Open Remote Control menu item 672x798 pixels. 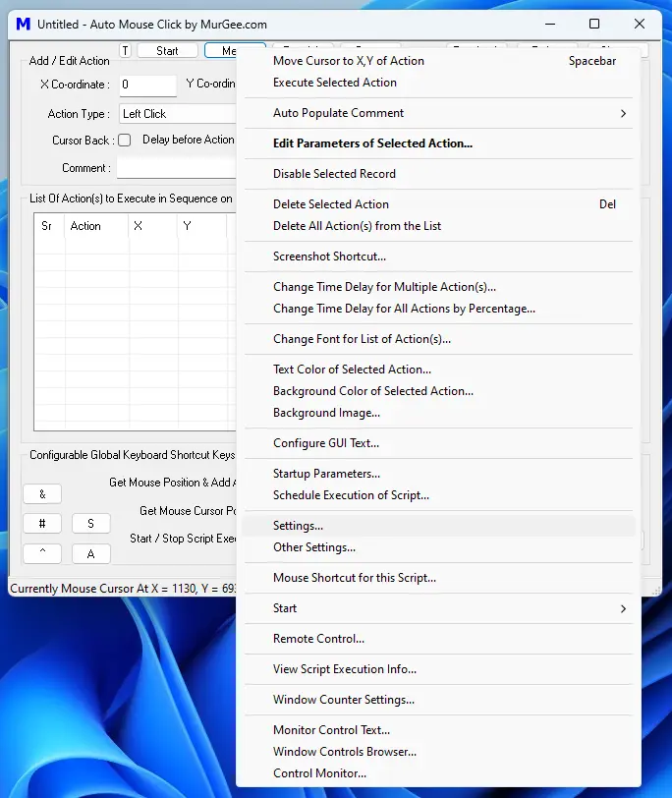[x=438, y=639]
